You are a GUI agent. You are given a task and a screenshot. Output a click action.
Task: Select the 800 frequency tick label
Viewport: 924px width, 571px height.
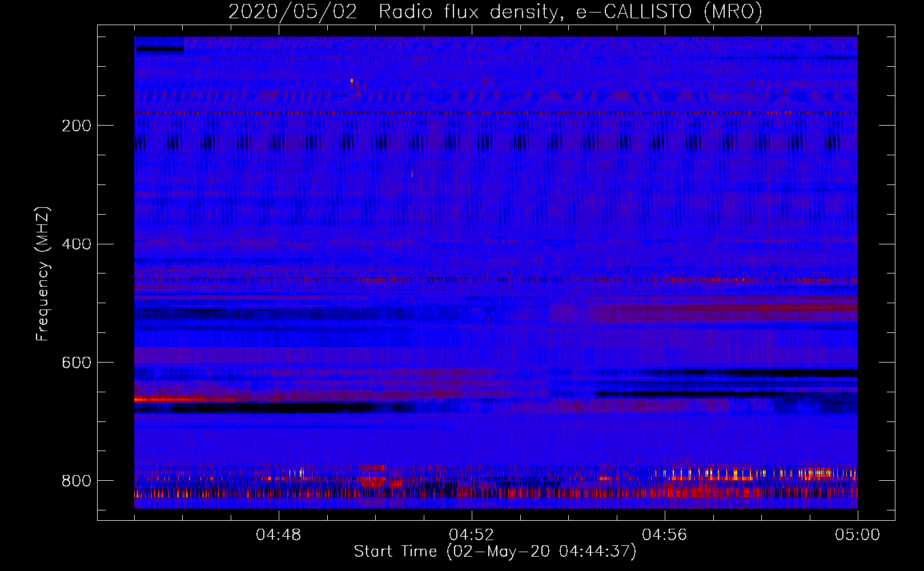coord(77,481)
